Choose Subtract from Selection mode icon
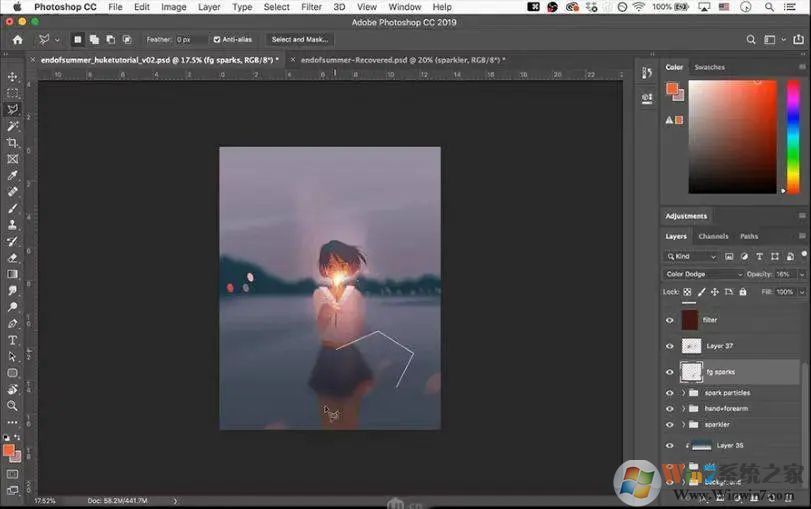This screenshot has width=811, height=509. [111, 39]
